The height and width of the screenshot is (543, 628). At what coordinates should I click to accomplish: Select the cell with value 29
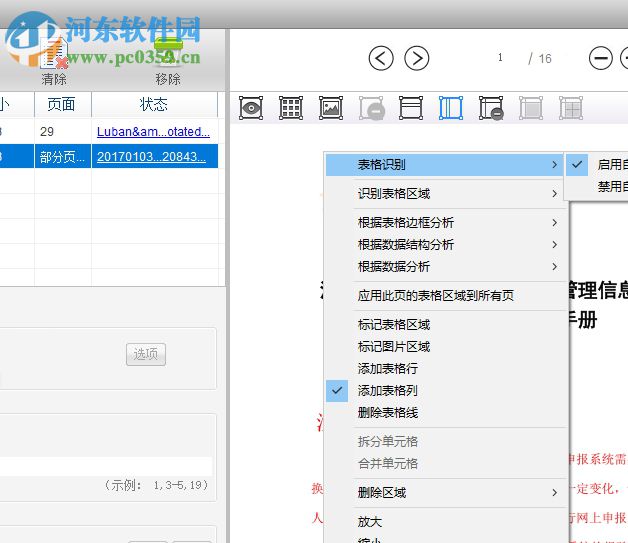click(63, 132)
